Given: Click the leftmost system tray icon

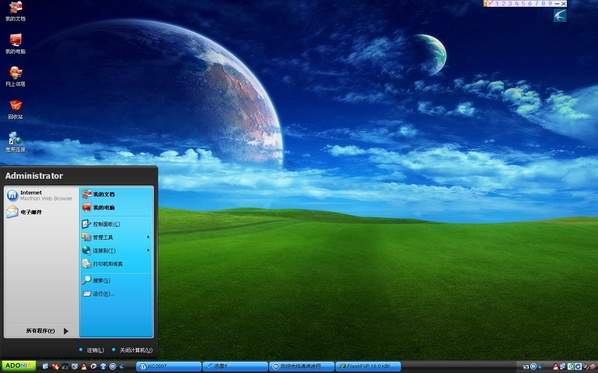Looking at the screenshot, I should tap(526, 367).
